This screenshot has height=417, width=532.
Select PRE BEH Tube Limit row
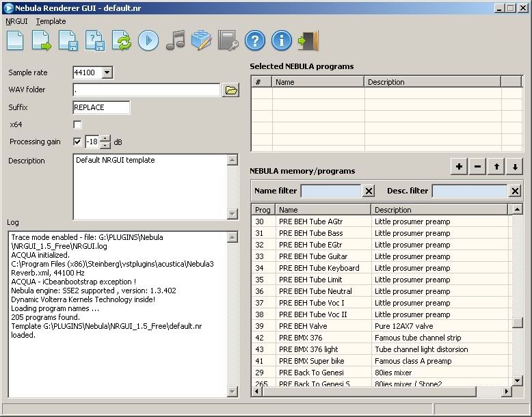pos(380,280)
